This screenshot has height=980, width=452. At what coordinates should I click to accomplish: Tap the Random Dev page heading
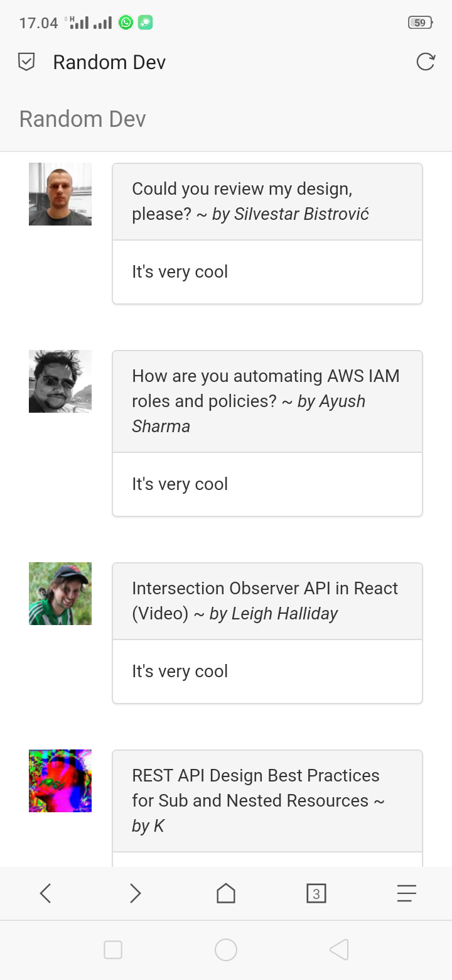(x=83, y=119)
